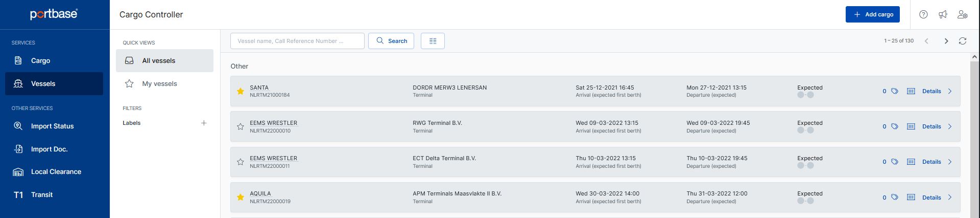Click ECT Delta Terminal B.V. text

(444, 158)
